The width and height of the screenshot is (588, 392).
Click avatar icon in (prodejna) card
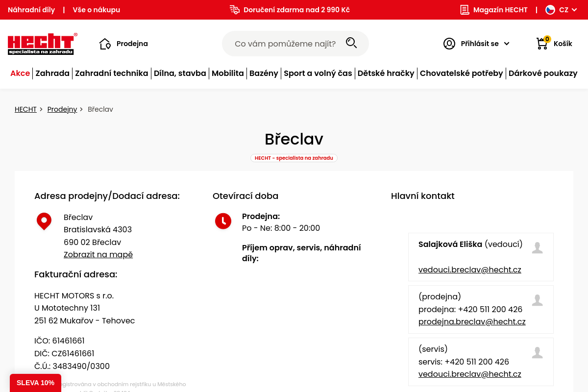pos(538,300)
